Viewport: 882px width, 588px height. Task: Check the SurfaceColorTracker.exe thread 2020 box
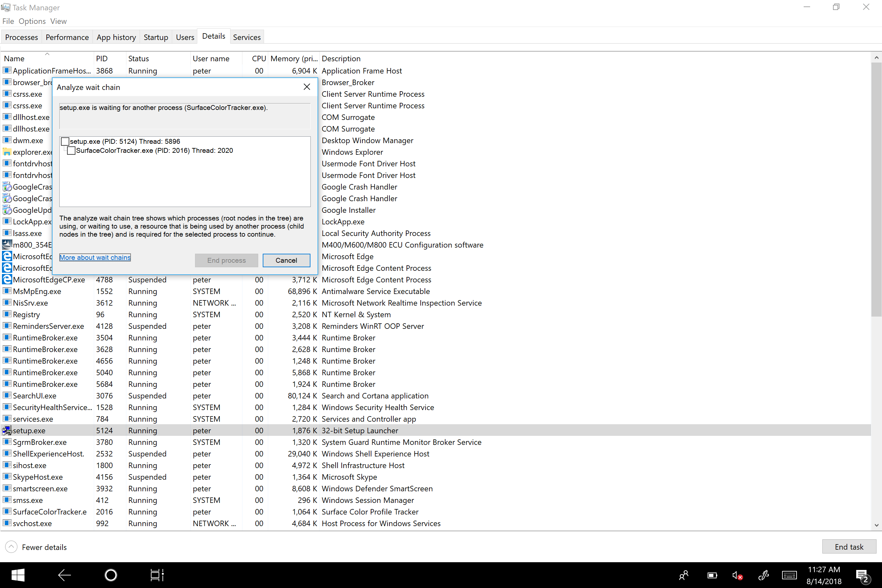[71, 150]
